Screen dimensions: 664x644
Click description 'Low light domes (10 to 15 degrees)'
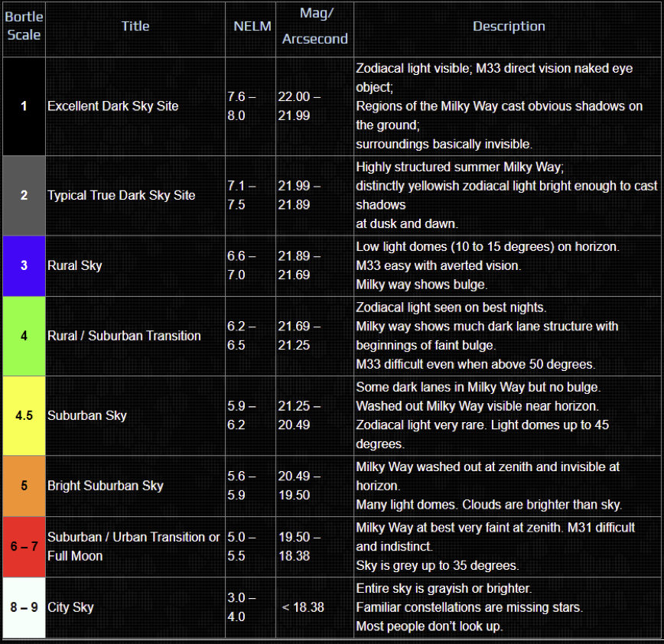pyautogui.click(x=487, y=265)
